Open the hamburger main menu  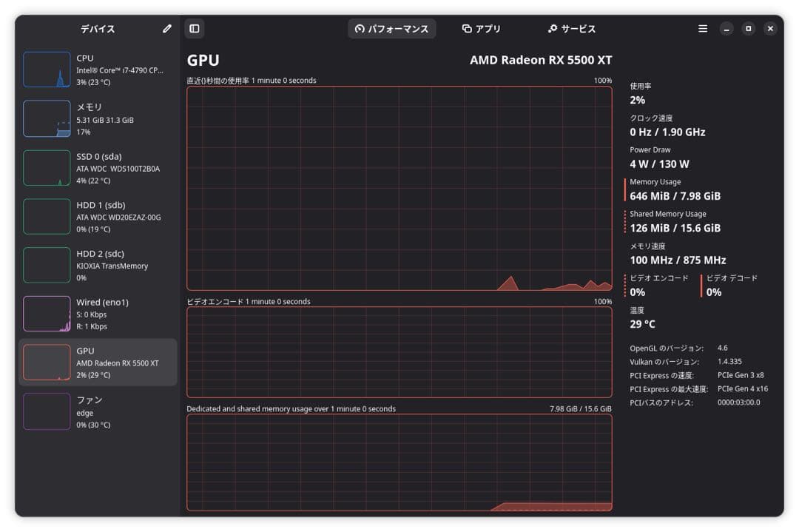point(703,29)
